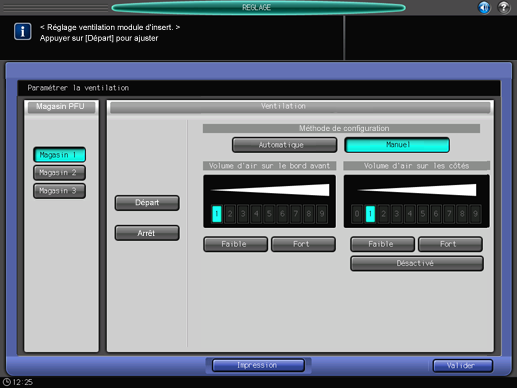Viewport: 517px width, 388px height.
Task: Click the blue information icon
Action: (23, 32)
